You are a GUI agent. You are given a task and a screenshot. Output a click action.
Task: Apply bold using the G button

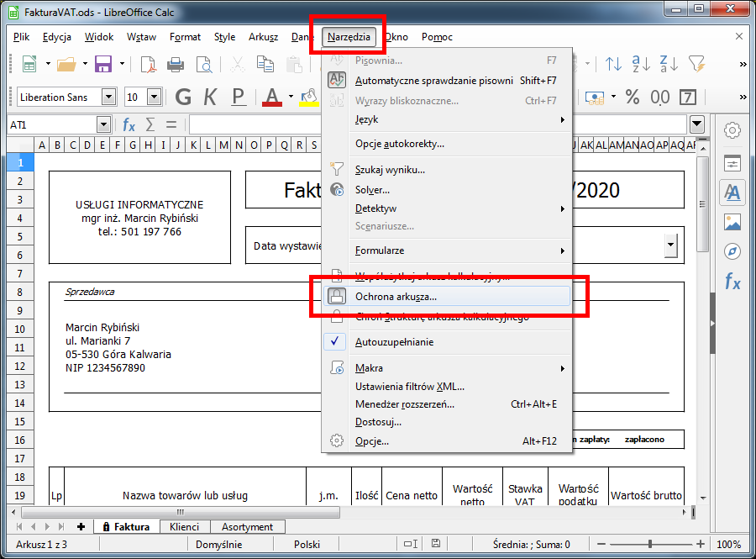point(183,97)
